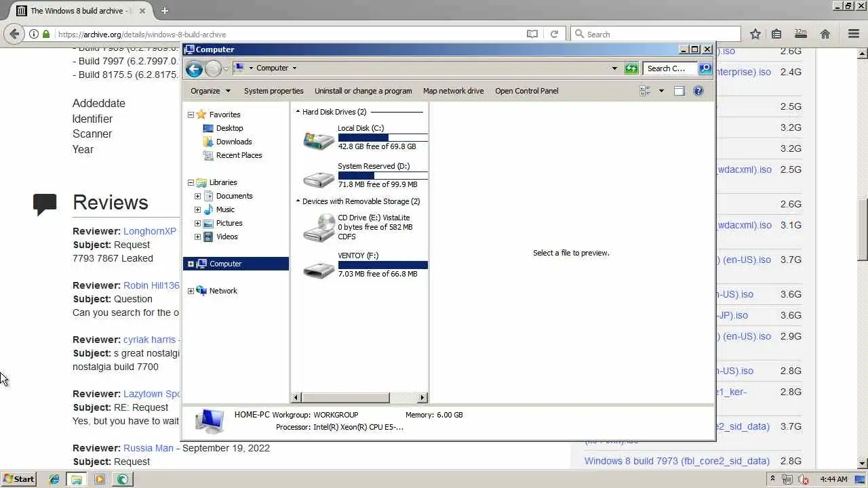This screenshot has width=868, height=488.
Task: Collapse the Favorites tree node
Action: pyautogui.click(x=191, y=115)
